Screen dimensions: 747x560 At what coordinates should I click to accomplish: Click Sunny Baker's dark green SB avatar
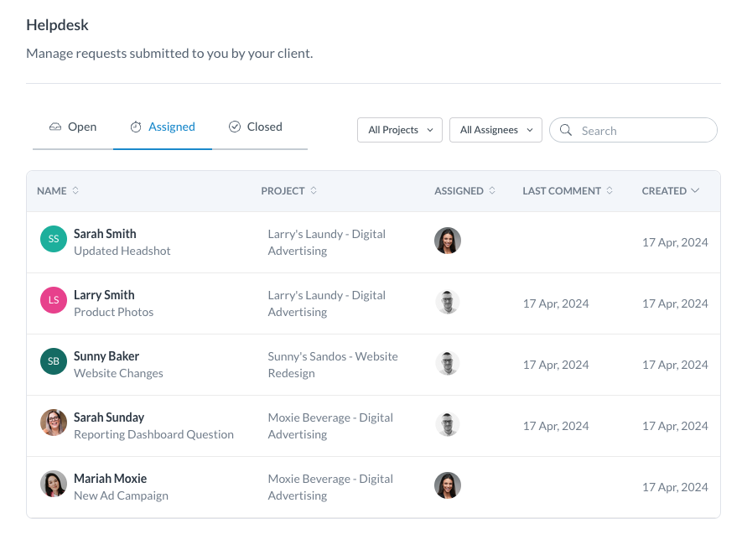tap(54, 361)
